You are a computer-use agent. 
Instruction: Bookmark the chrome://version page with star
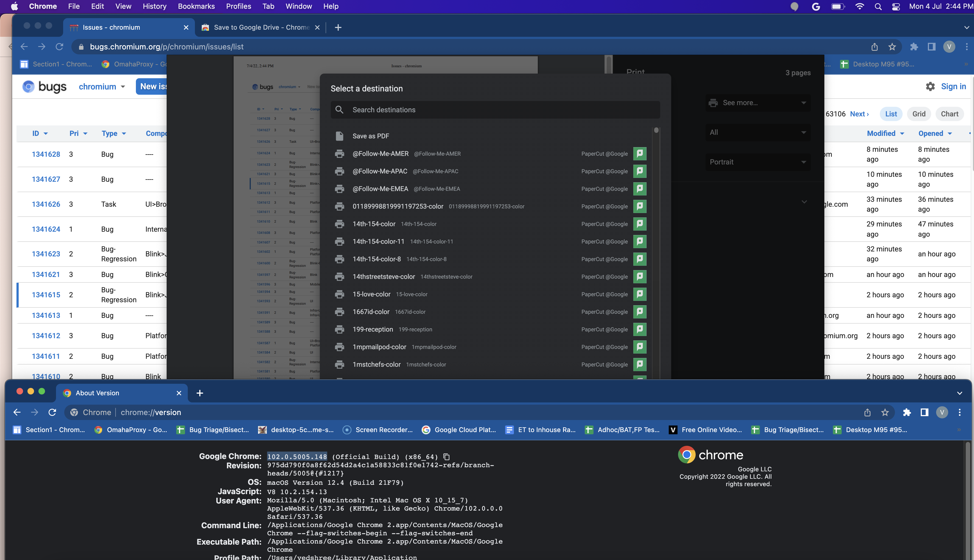click(885, 412)
